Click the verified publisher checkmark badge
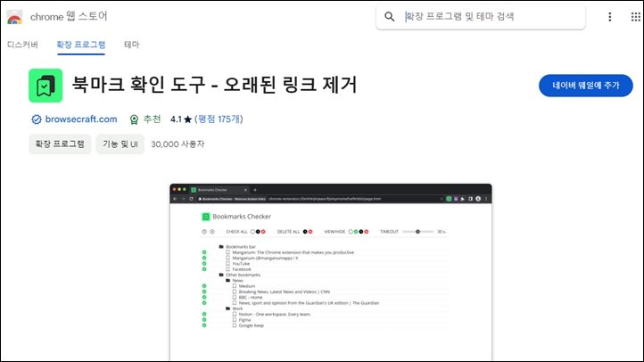 (x=37, y=119)
